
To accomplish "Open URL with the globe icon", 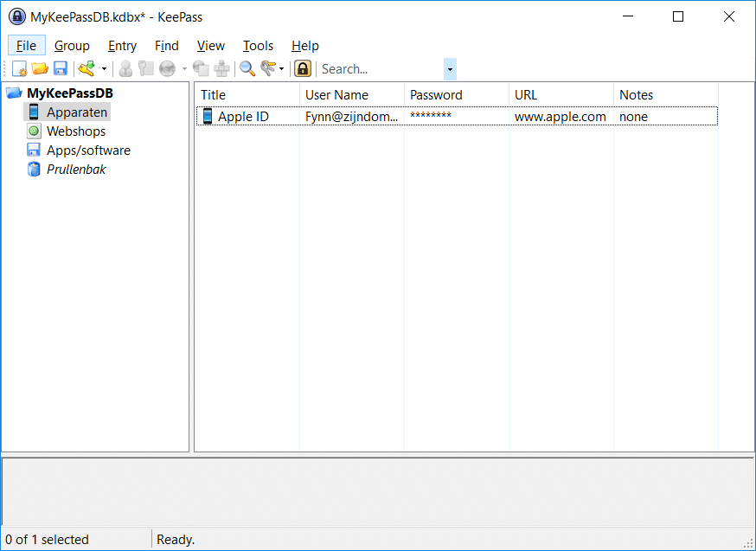I will [167, 69].
